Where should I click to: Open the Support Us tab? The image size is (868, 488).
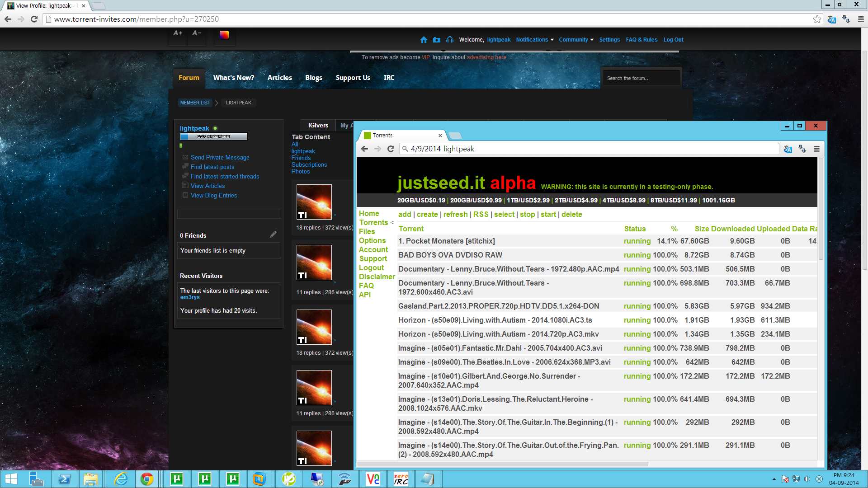353,78
